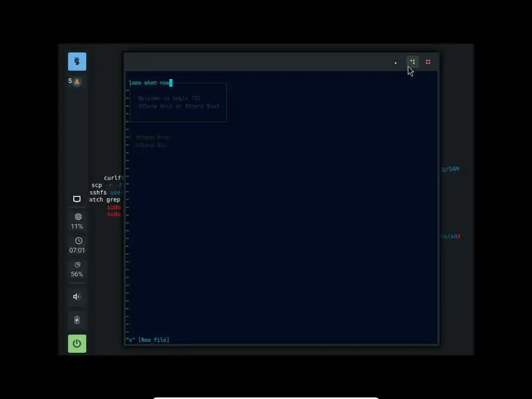This screenshot has height=399, width=532.
Task: Open the memory usage pie icon
Action: pyautogui.click(x=78, y=264)
